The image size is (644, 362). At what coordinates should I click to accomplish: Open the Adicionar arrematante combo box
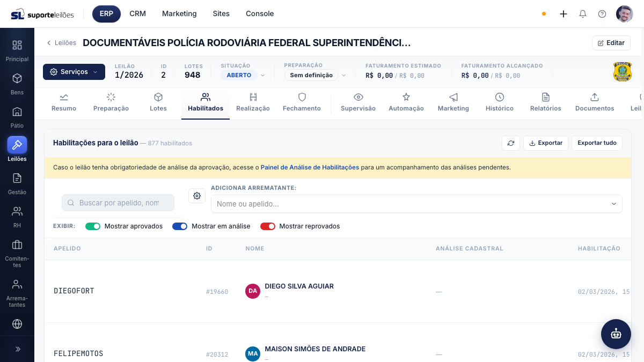pos(416,204)
